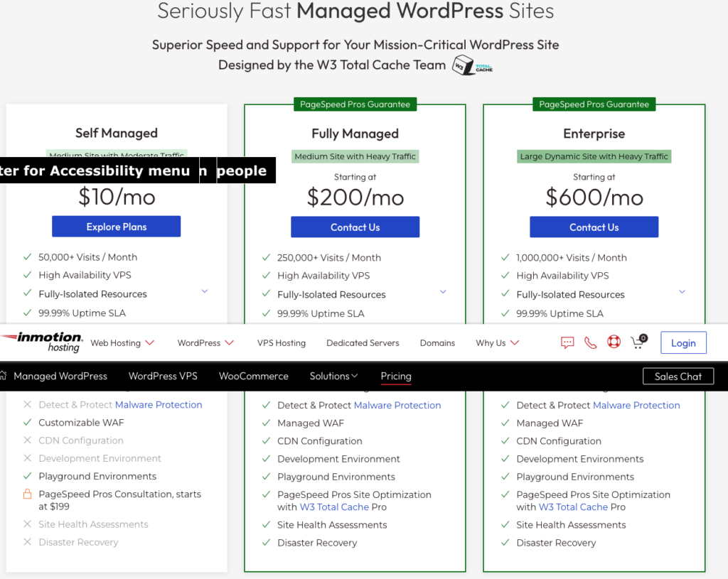Go to VPS Hosting
Image resolution: width=728 pixels, height=579 pixels.
[282, 343]
